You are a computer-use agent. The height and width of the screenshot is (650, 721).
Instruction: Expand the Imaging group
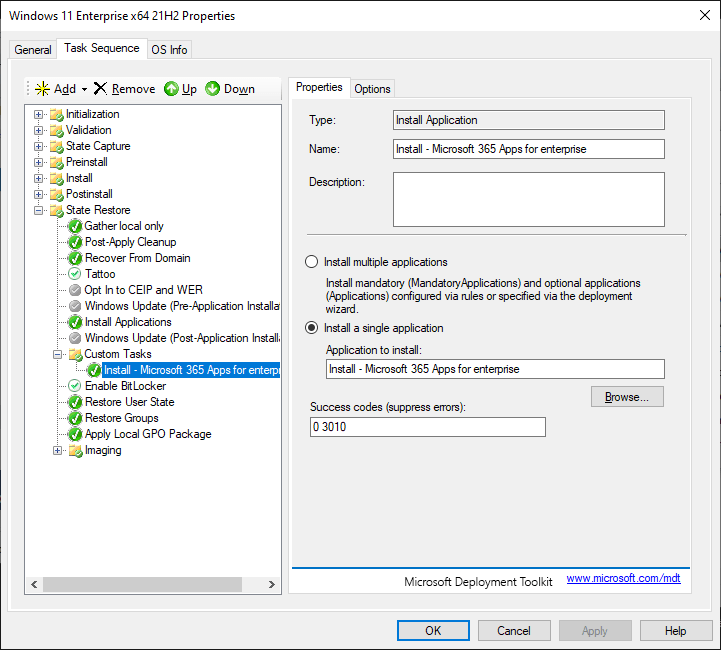point(57,450)
